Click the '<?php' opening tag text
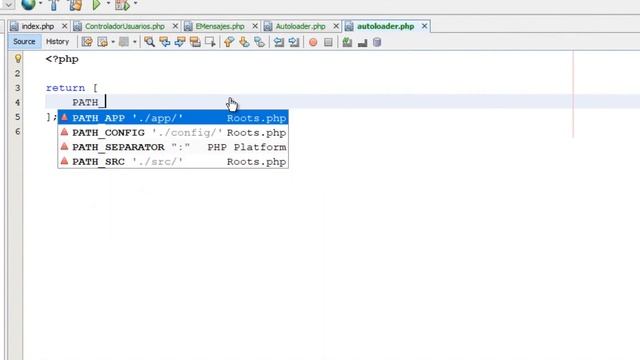Image resolution: width=640 pixels, height=360 pixels. 62,59
